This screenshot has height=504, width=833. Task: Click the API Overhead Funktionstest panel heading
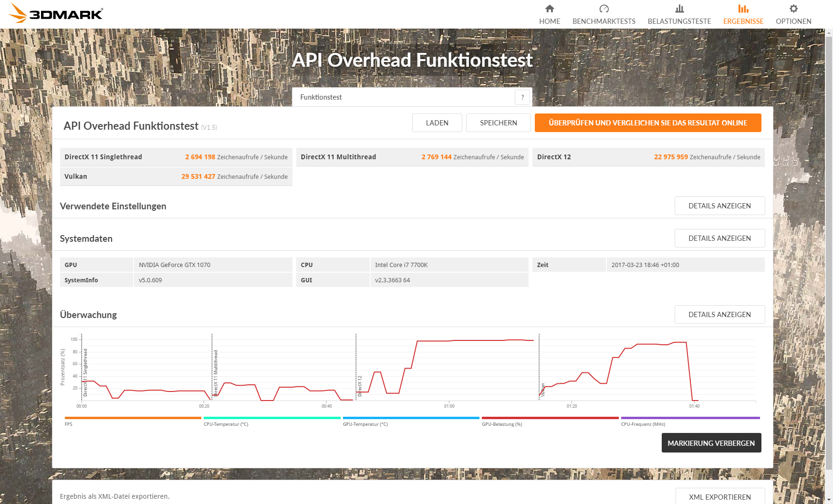(x=131, y=126)
